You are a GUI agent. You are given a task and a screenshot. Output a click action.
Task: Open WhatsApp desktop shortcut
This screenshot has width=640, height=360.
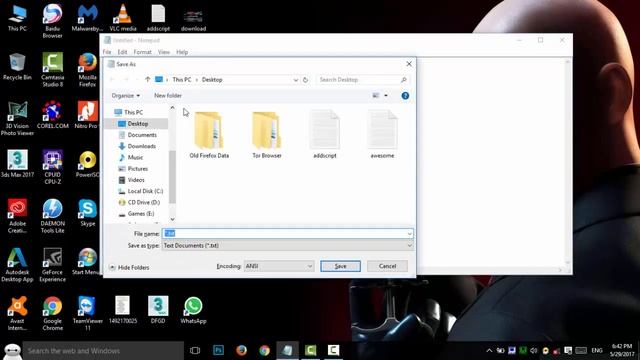(193, 310)
